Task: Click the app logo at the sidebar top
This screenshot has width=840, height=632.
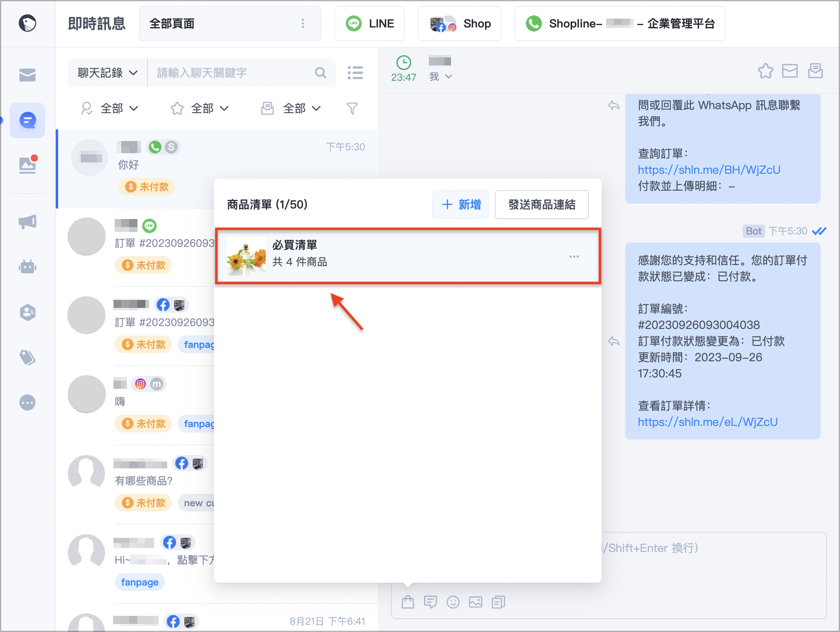Action: (x=27, y=23)
